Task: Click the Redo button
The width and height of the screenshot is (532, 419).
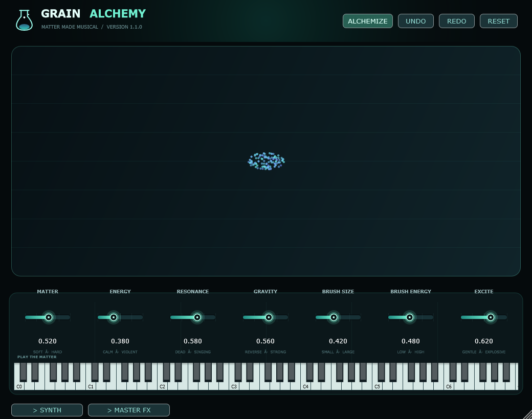Action: pyautogui.click(x=456, y=21)
